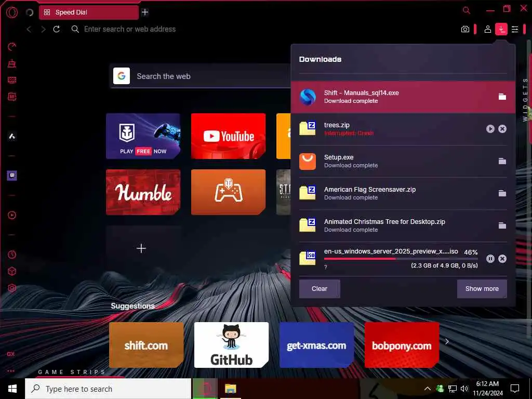Click the GX Corner icon in sidebar
This screenshot has width=532, height=399.
point(11,354)
